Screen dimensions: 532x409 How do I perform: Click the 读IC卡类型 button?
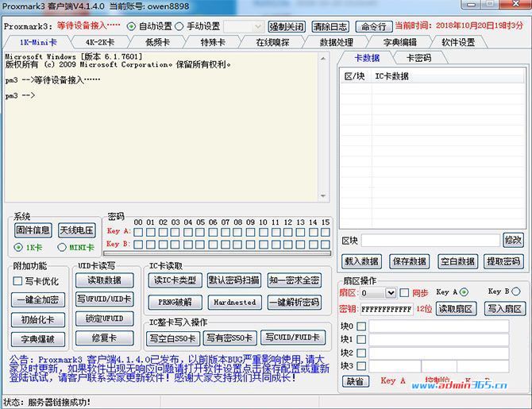(x=175, y=280)
